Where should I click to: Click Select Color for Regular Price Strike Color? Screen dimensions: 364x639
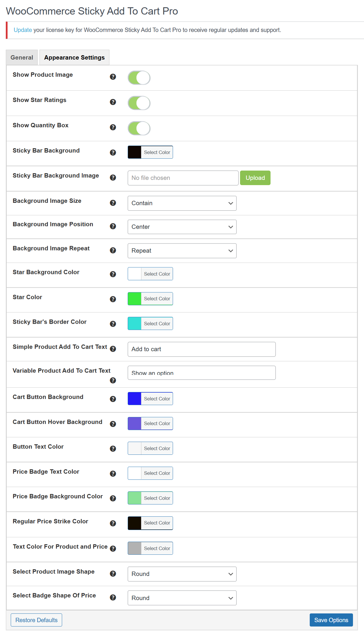coord(157,523)
